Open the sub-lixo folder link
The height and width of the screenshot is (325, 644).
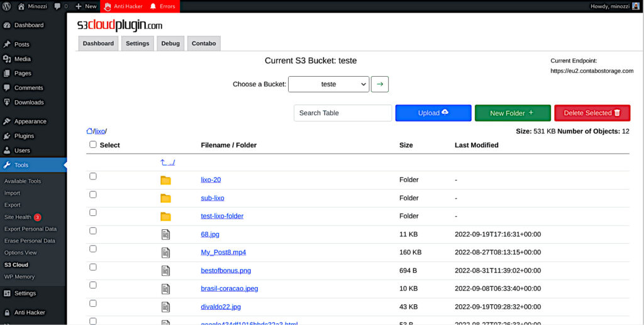pos(213,198)
